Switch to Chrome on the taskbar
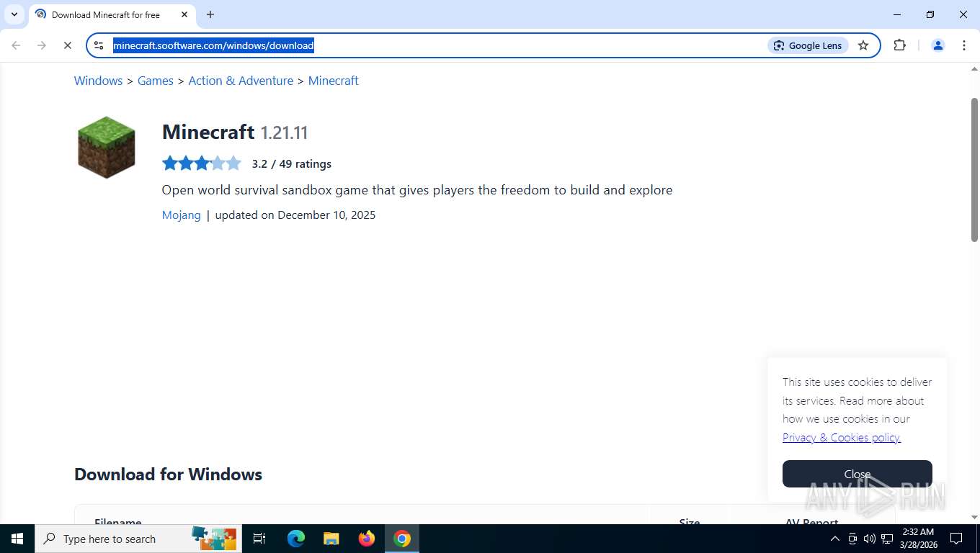Screen dimensions: 980x553 (402, 539)
